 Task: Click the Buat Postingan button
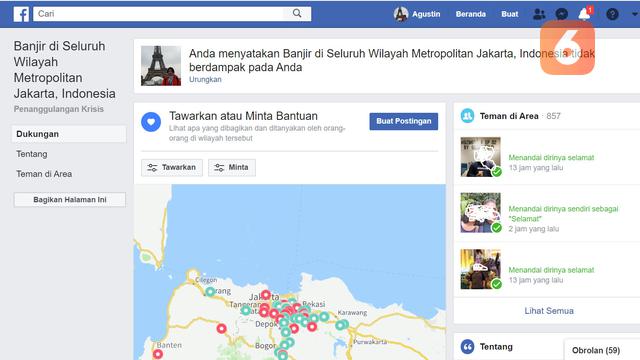point(404,121)
